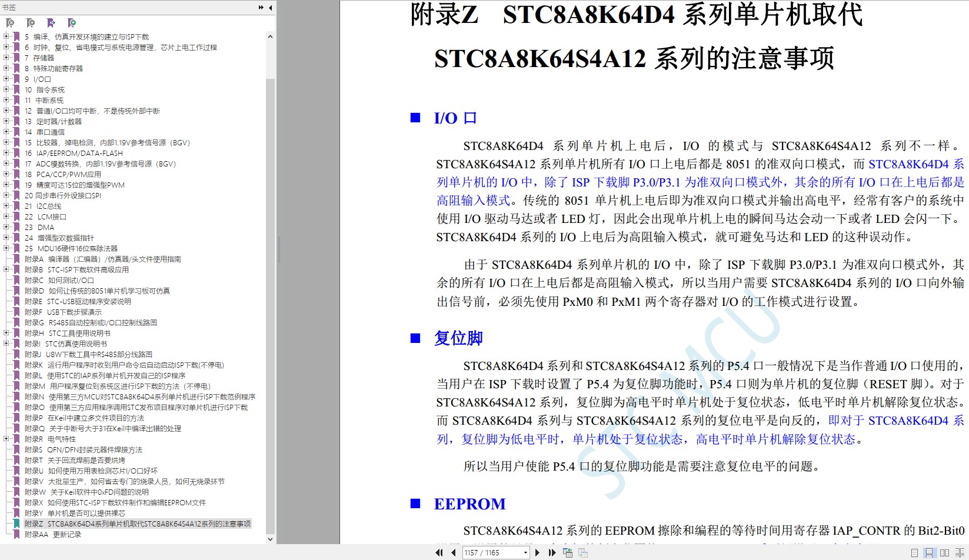Open bookmark 25 MDU16硬件16位乘除法器
The image size is (969, 560).
pos(71,248)
